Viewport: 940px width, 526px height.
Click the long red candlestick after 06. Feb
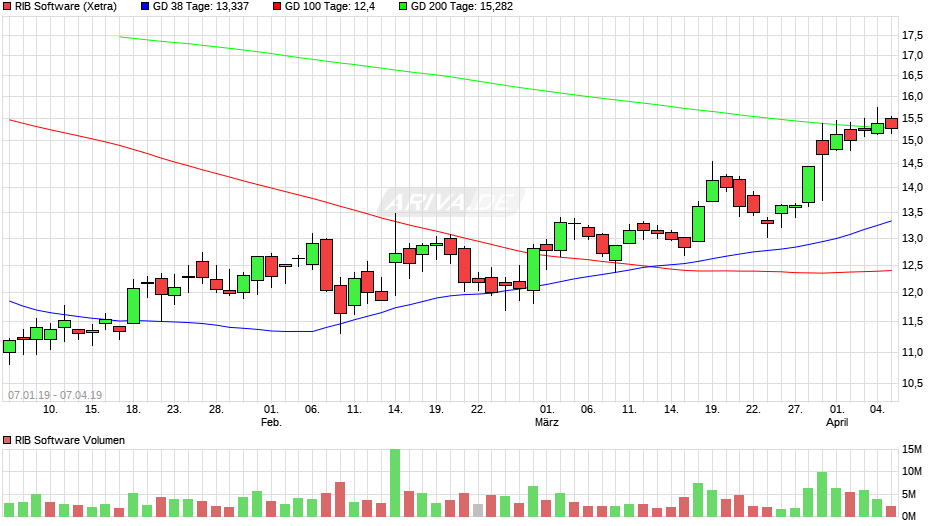326,264
